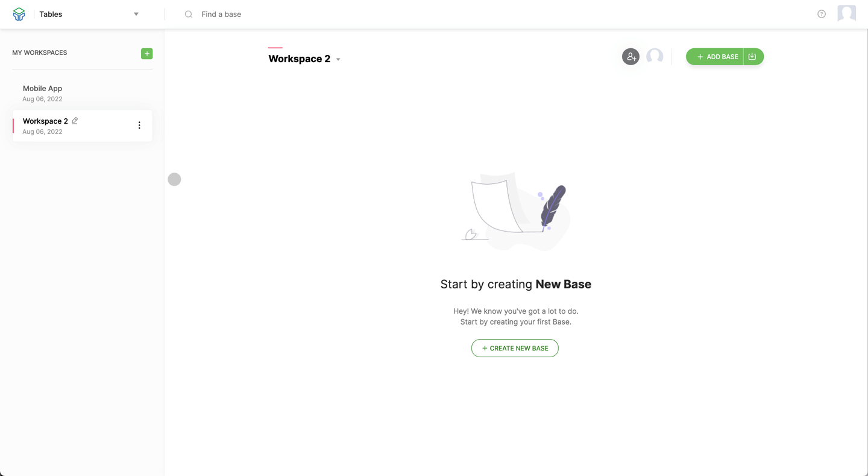
Task: Click the search magnifier icon
Action: [x=189, y=14]
